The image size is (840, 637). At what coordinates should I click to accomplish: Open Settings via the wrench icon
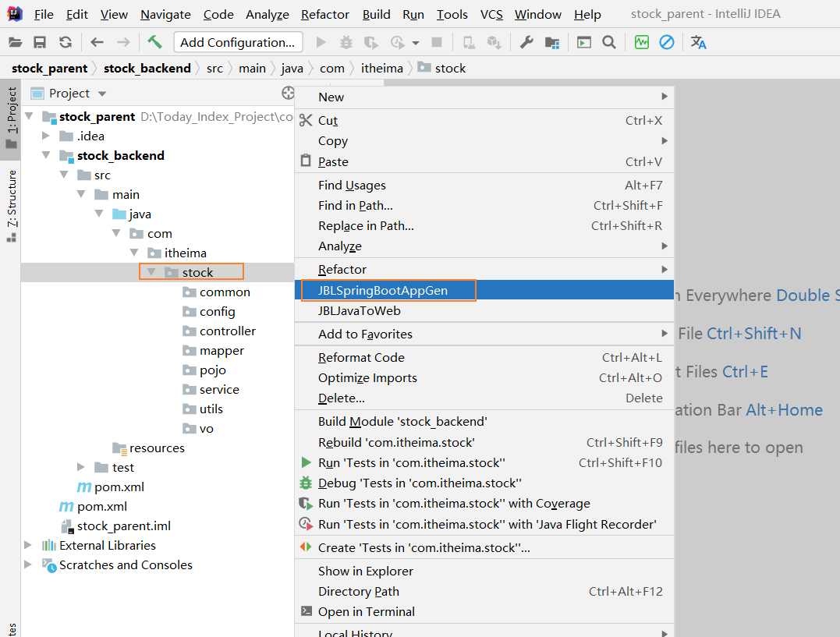click(526, 42)
